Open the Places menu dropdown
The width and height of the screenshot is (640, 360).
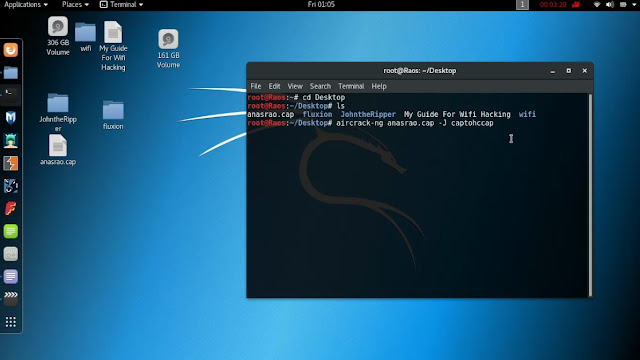click(75, 4)
